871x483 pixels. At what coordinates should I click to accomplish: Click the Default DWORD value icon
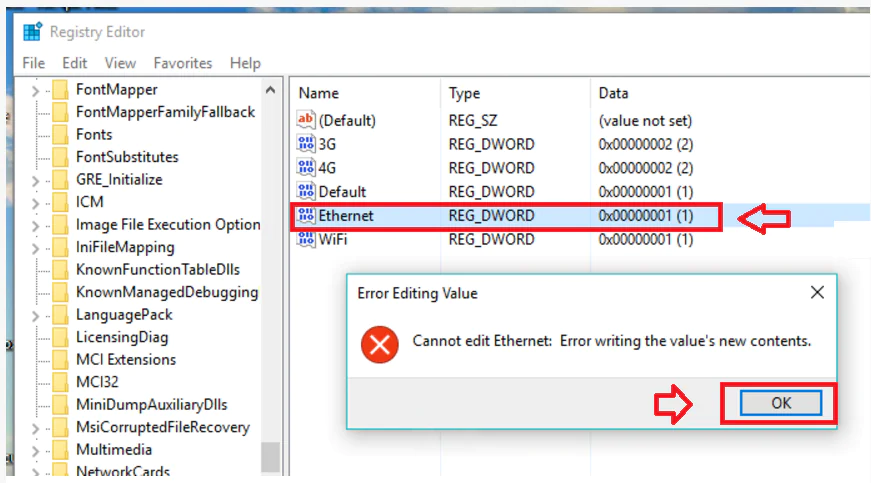pyautogui.click(x=306, y=191)
